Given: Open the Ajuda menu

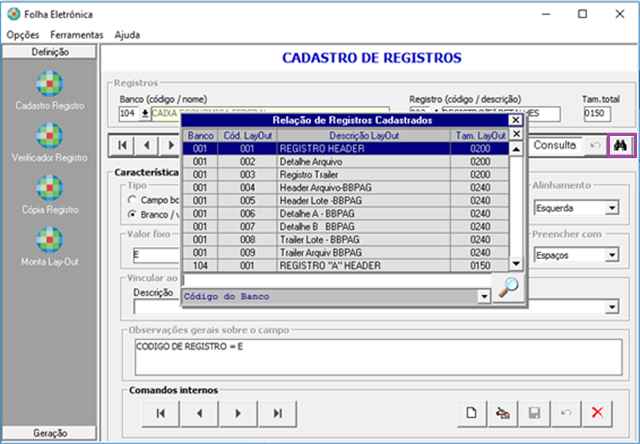Looking at the screenshot, I should (x=127, y=35).
